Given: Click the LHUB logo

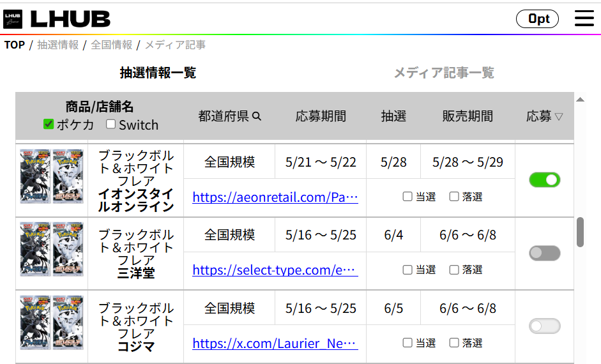Looking at the screenshot, I should tap(57, 19).
